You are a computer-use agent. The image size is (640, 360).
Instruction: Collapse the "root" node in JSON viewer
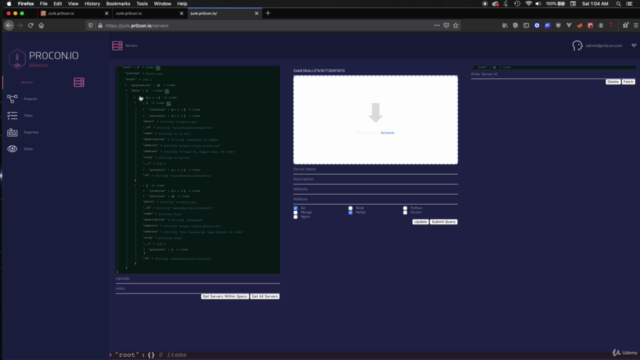tap(118, 67)
